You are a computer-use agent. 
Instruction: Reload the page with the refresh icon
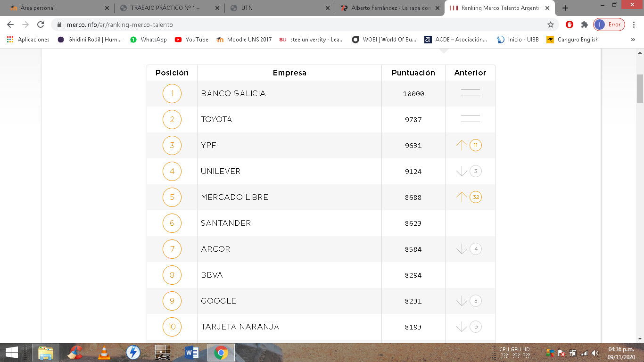41,25
